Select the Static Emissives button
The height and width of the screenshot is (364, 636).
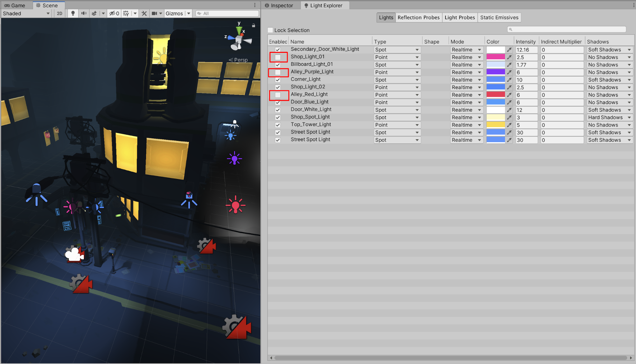tap(499, 17)
